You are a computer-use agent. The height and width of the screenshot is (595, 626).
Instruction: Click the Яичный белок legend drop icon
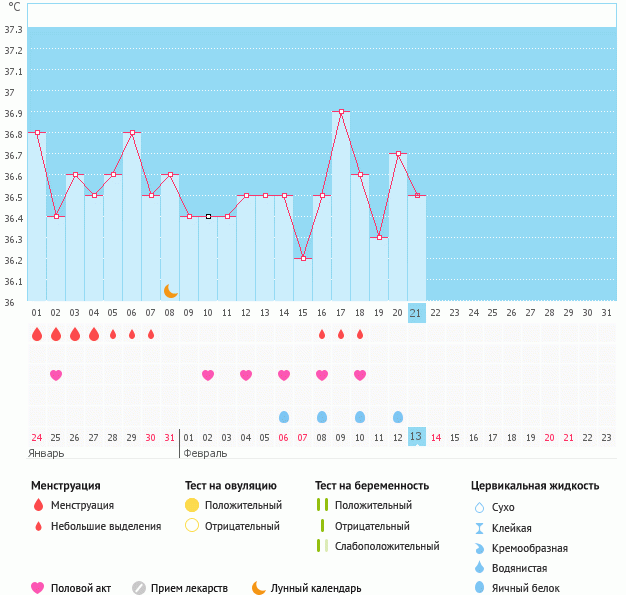tap(479, 588)
